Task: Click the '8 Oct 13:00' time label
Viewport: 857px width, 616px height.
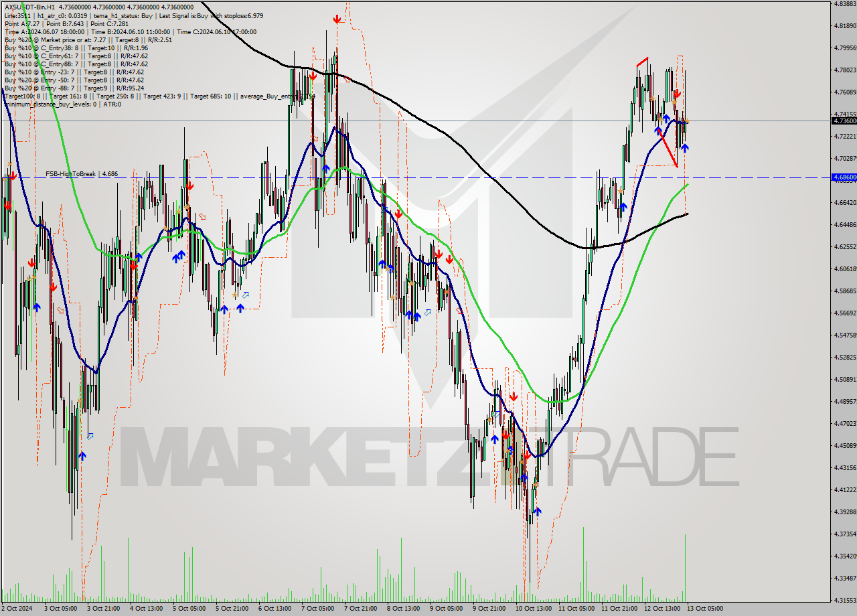Action: (x=403, y=609)
